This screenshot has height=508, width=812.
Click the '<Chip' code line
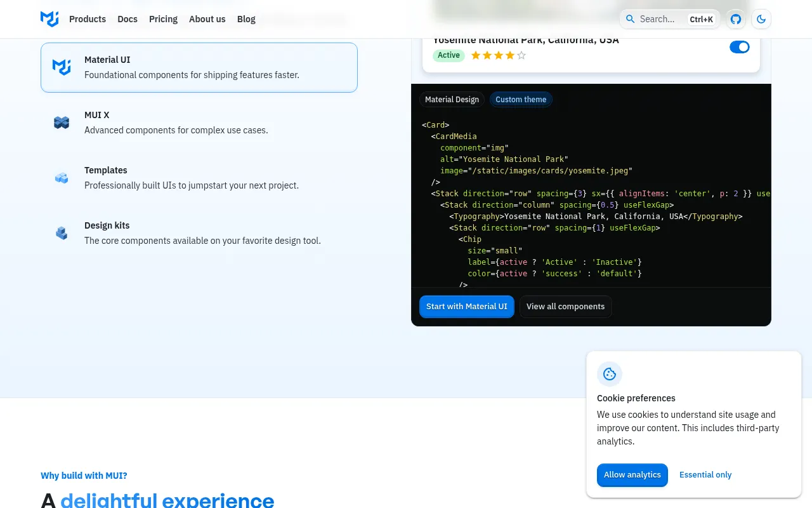click(x=470, y=239)
